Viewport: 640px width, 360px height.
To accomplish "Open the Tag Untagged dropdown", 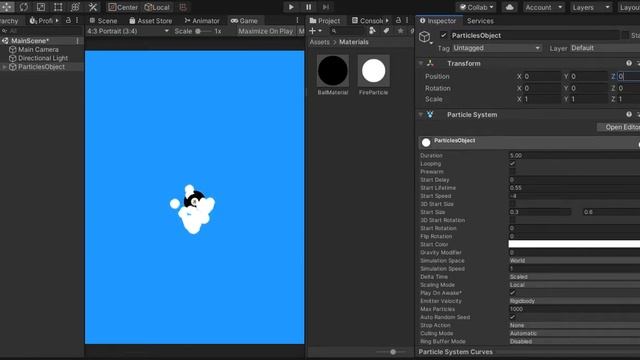I will (x=496, y=48).
